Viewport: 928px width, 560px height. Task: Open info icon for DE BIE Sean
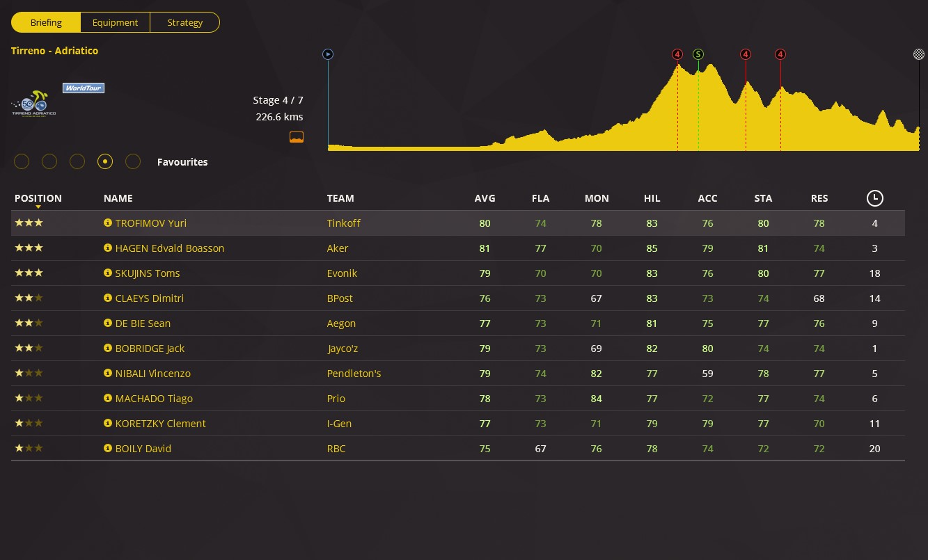(108, 323)
